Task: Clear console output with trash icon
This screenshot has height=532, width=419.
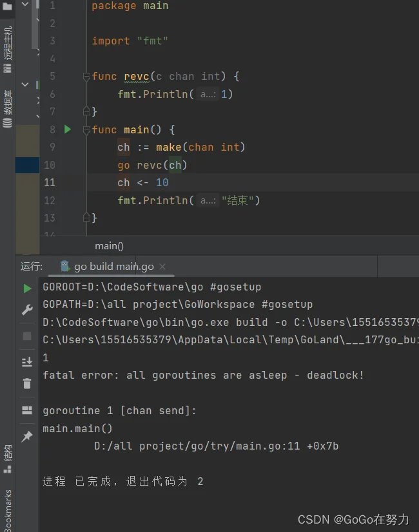Action: 27,384
